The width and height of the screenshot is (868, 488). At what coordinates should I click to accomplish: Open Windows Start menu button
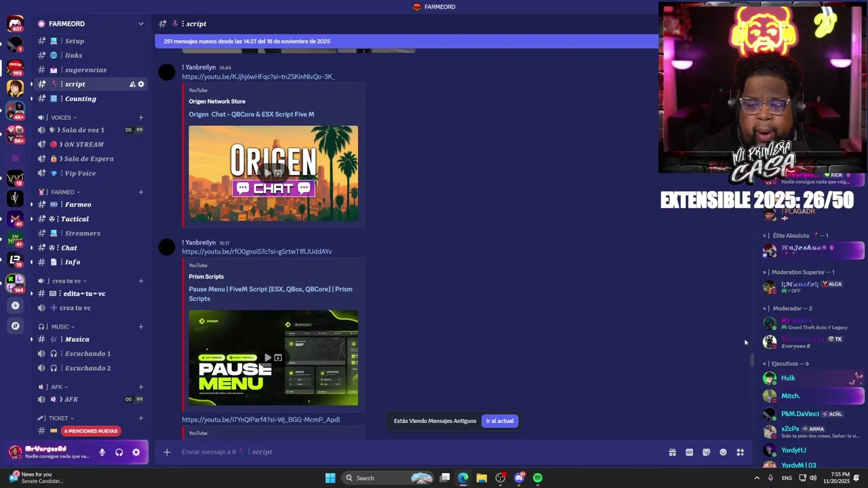click(330, 478)
